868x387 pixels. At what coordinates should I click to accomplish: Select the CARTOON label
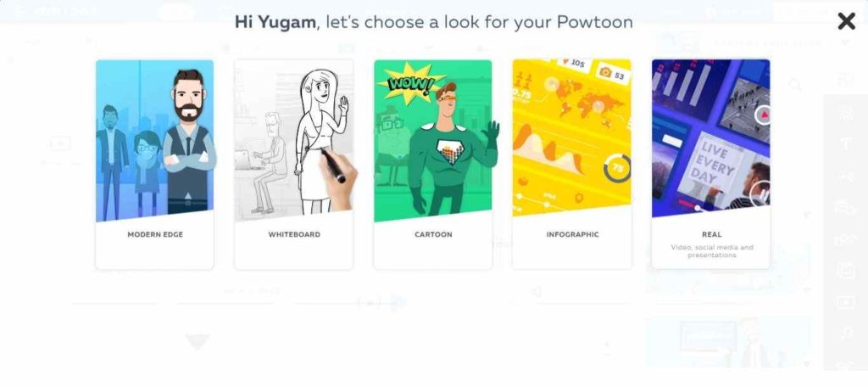[433, 234]
